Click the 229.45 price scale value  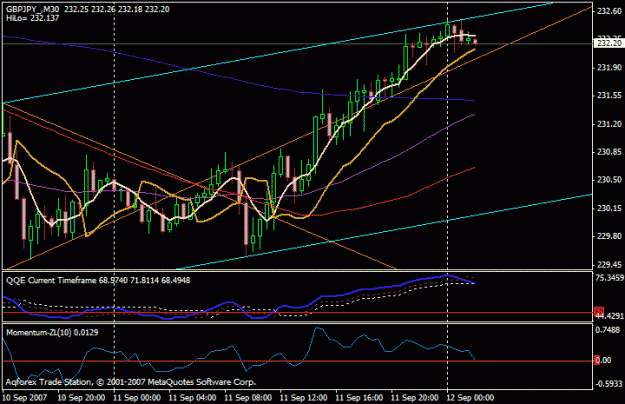609,265
